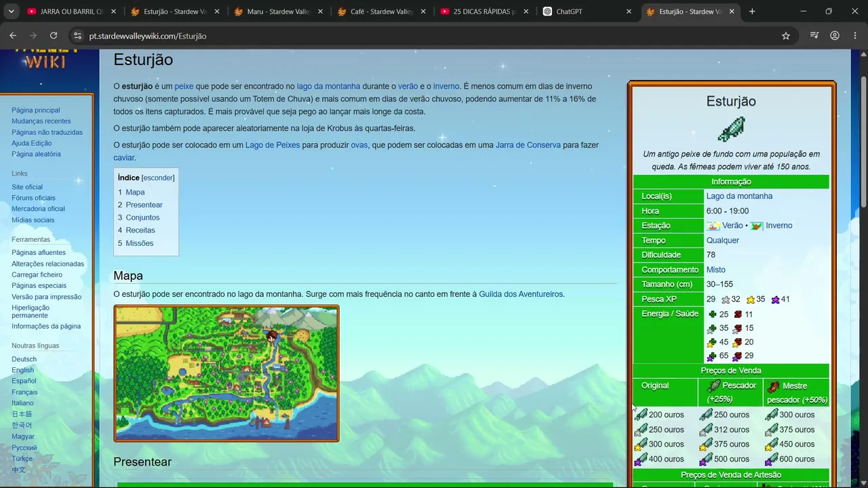The height and width of the screenshot is (488, 868).
Task: Open the Guilda dos Aventureiros link
Action: (521, 294)
